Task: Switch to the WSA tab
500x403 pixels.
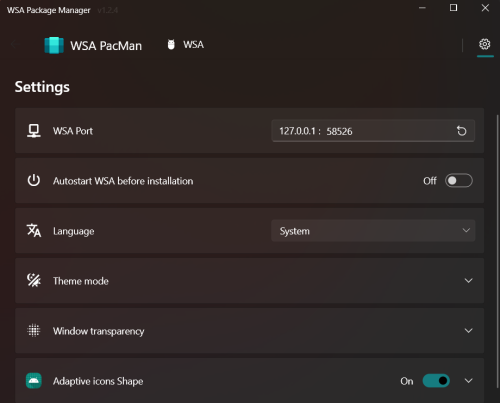Action: pos(186,44)
